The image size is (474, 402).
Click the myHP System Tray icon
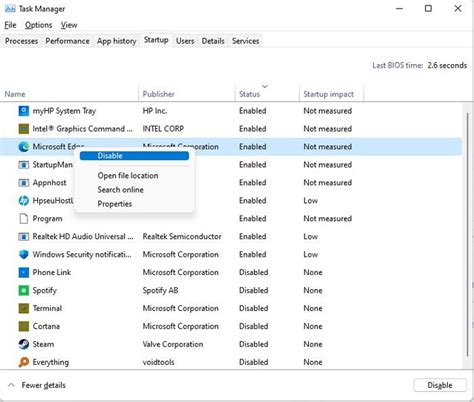(24, 111)
